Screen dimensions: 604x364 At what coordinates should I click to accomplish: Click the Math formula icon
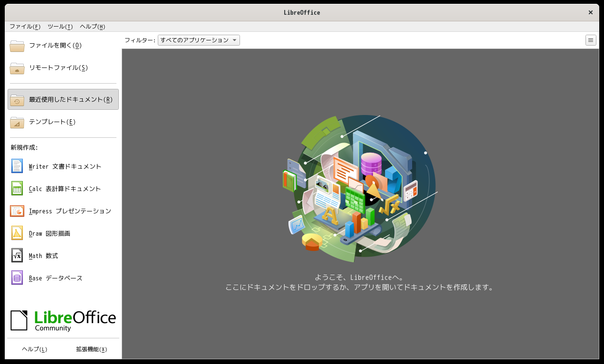point(17,256)
